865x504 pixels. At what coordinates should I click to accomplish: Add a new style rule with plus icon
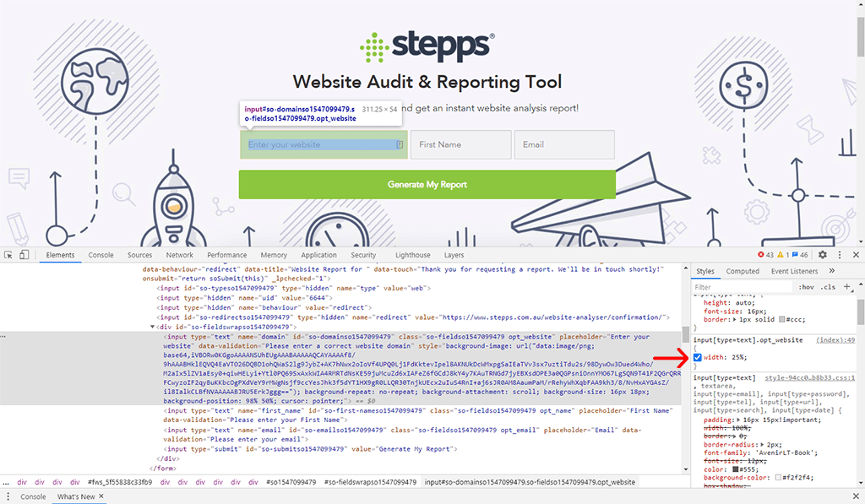(x=846, y=287)
